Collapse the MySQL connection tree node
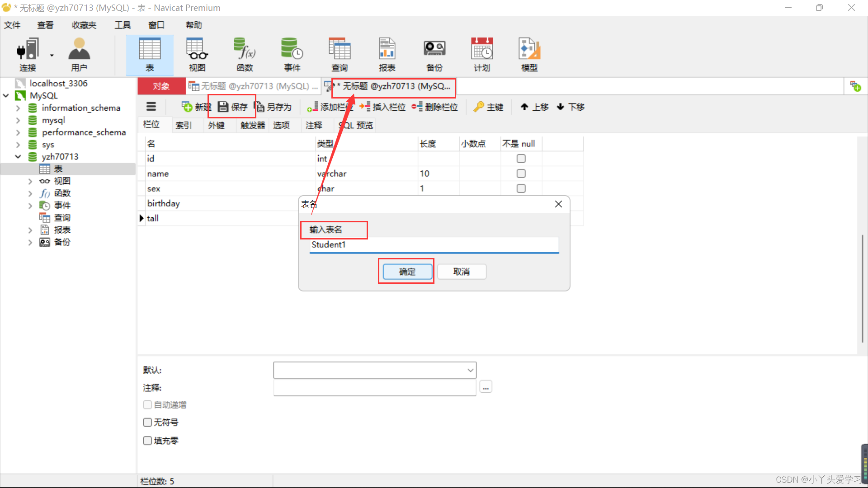 (x=6, y=95)
